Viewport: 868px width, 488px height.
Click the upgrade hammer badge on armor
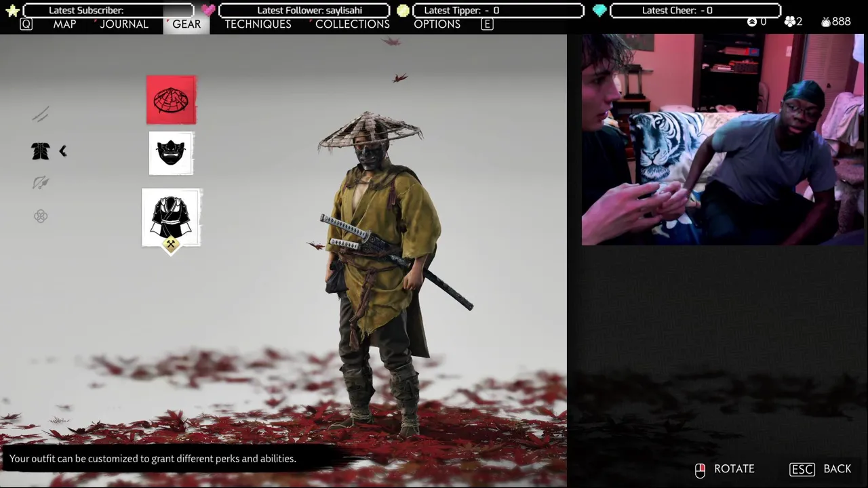171,245
